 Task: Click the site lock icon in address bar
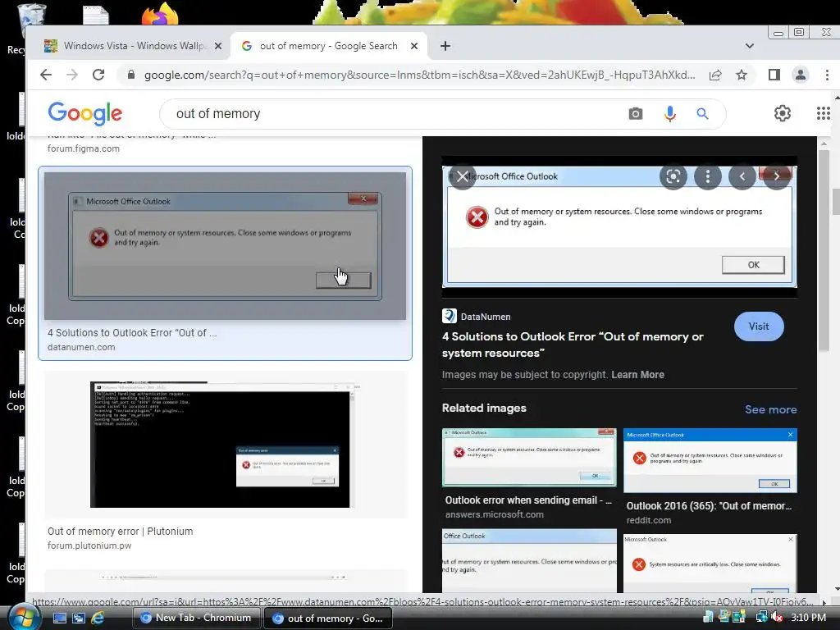[x=130, y=75]
